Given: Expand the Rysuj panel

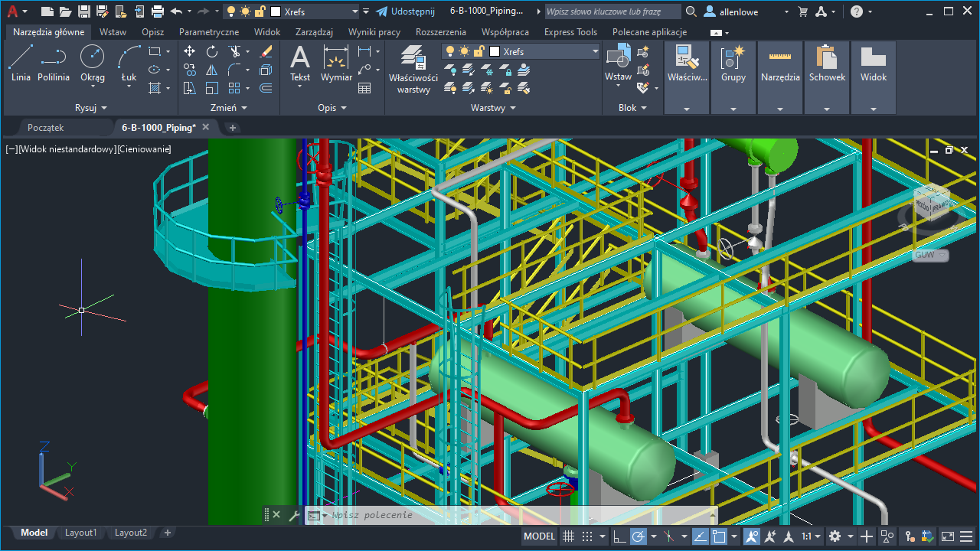Looking at the screenshot, I should pyautogui.click(x=91, y=108).
